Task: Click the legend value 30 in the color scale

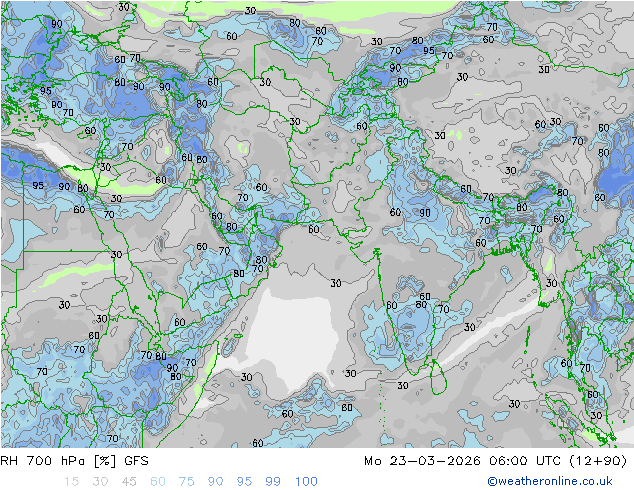Action: (100, 482)
